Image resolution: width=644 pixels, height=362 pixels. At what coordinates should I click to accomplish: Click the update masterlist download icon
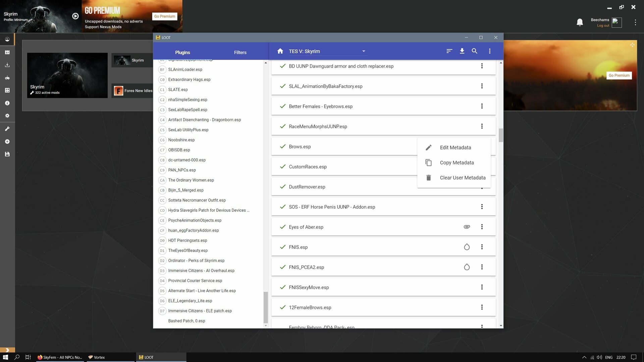462,51
